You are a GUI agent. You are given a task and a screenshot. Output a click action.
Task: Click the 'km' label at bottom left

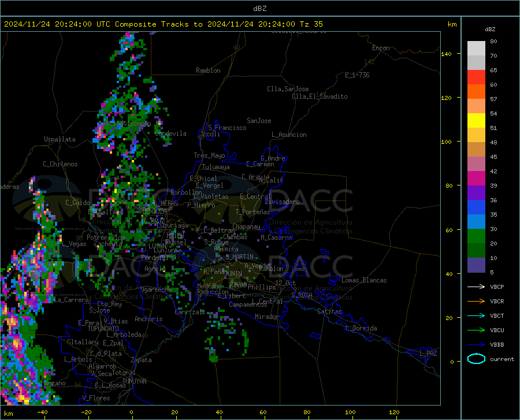tap(8, 414)
